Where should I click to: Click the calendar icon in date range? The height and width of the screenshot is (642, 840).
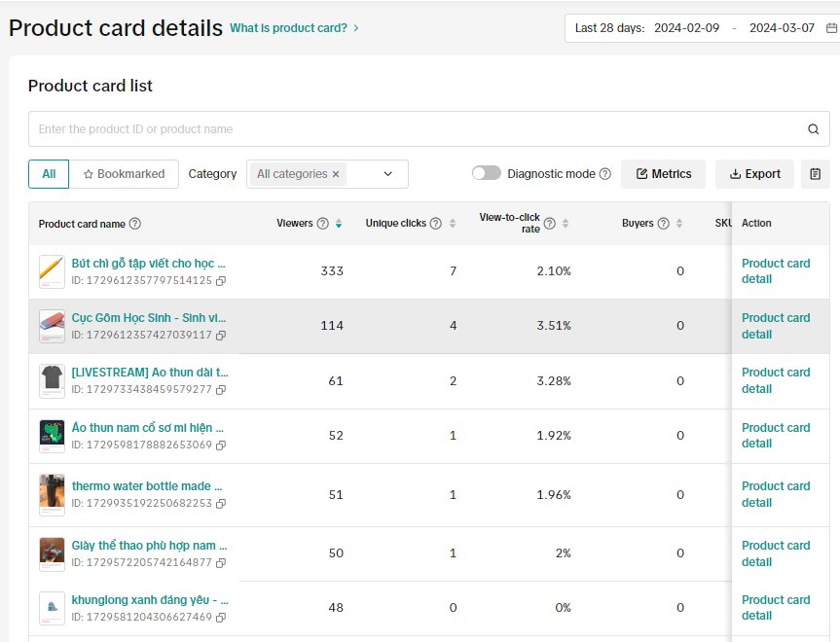[831, 28]
